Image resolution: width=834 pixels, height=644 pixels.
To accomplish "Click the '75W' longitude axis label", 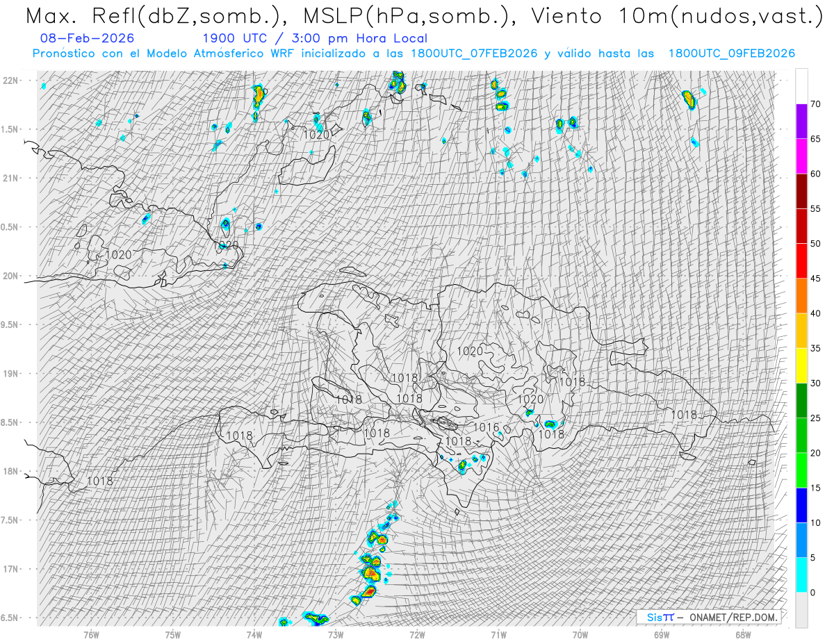I will (172, 635).
